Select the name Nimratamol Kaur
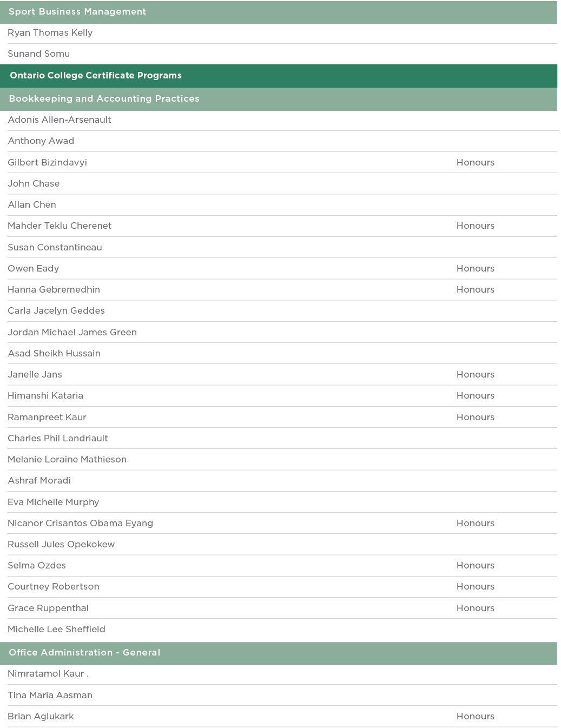Screen dimensions: 561x728 (46, 674)
